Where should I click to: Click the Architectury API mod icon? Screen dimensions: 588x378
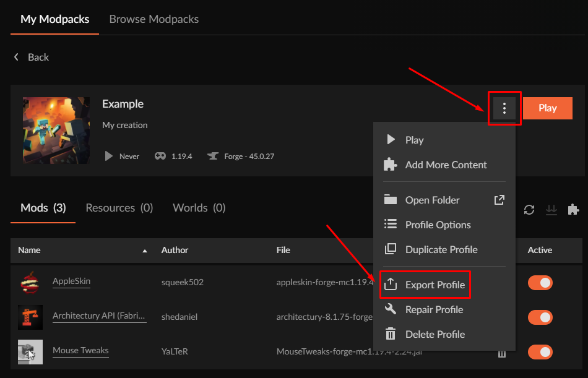click(x=30, y=317)
